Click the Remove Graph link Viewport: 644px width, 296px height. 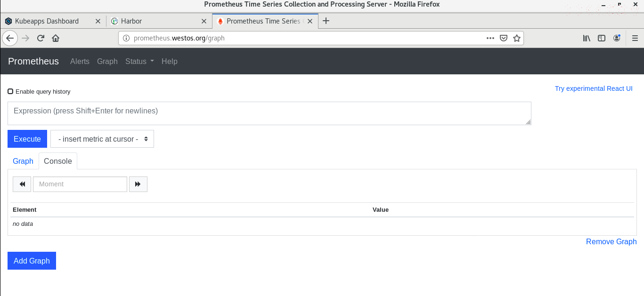pos(611,241)
